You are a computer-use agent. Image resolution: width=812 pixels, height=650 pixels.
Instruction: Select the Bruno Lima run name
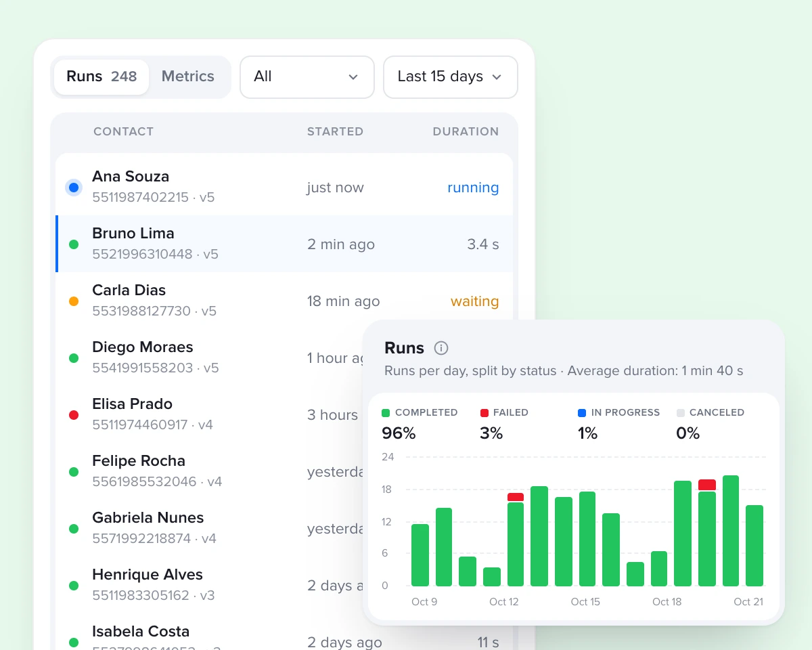click(x=133, y=233)
